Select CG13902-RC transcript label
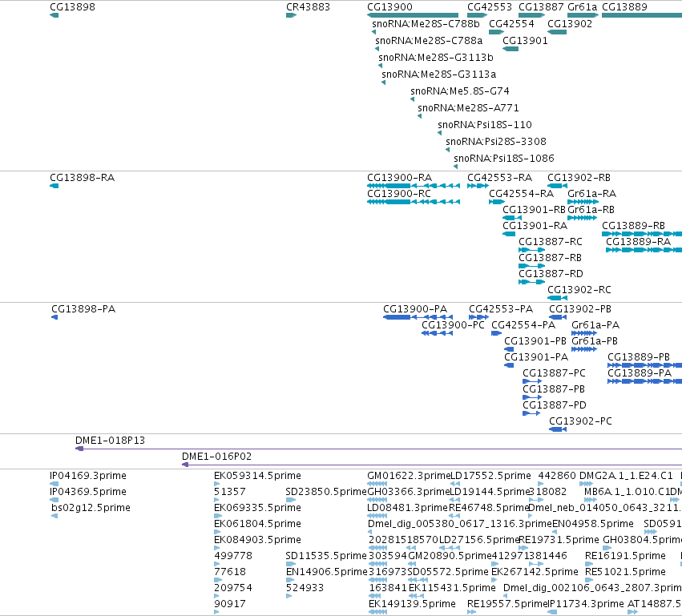The height and width of the screenshot is (616, 682). [x=579, y=290]
